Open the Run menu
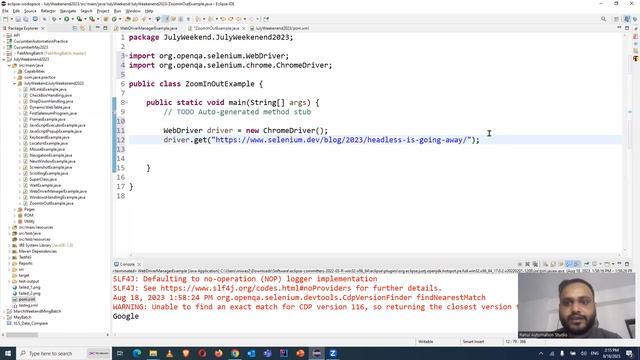 [118, 11]
